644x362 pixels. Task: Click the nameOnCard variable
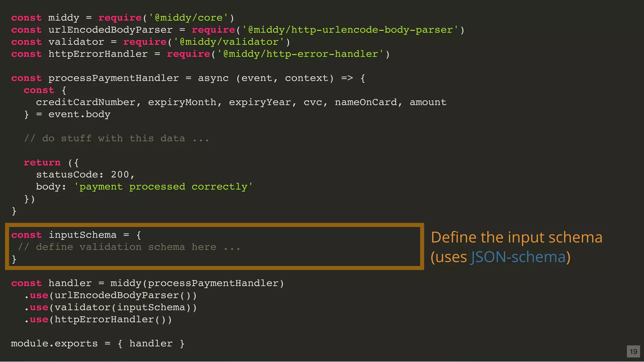click(x=366, y=102)
